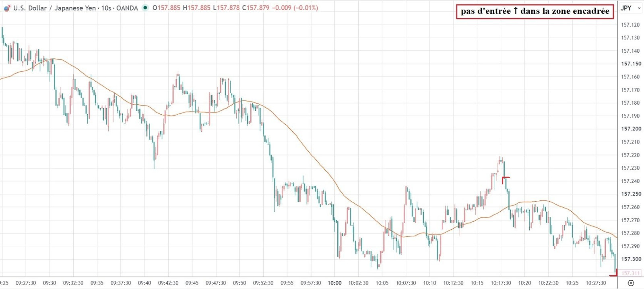Click the green market status dot
Screen dimensions: 644x291
pos(145,8)
